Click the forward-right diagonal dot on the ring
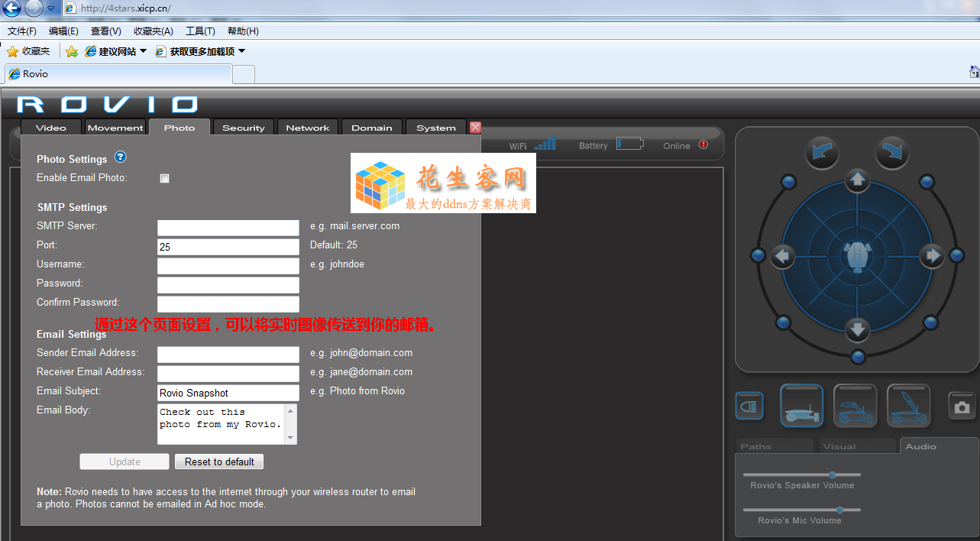980x541 pixels. 927,182
